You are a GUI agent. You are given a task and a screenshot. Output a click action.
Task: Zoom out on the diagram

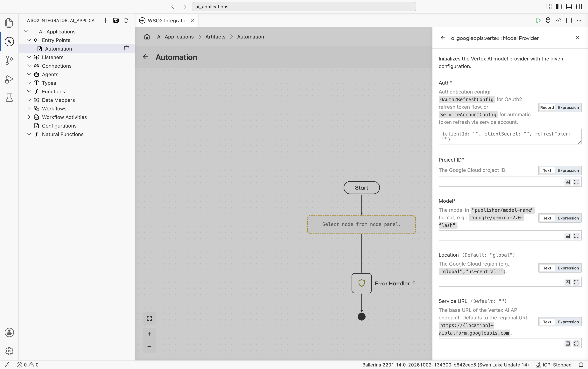click(149, 346)
